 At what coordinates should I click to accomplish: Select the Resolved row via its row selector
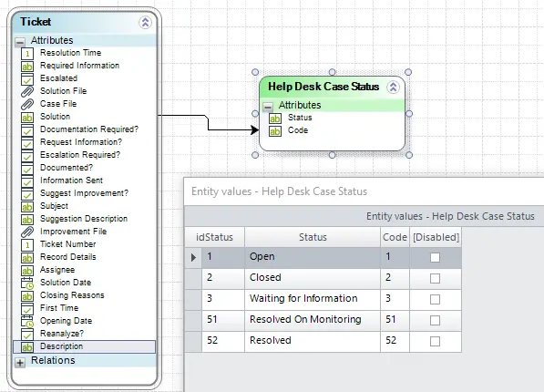pos(193,342)
